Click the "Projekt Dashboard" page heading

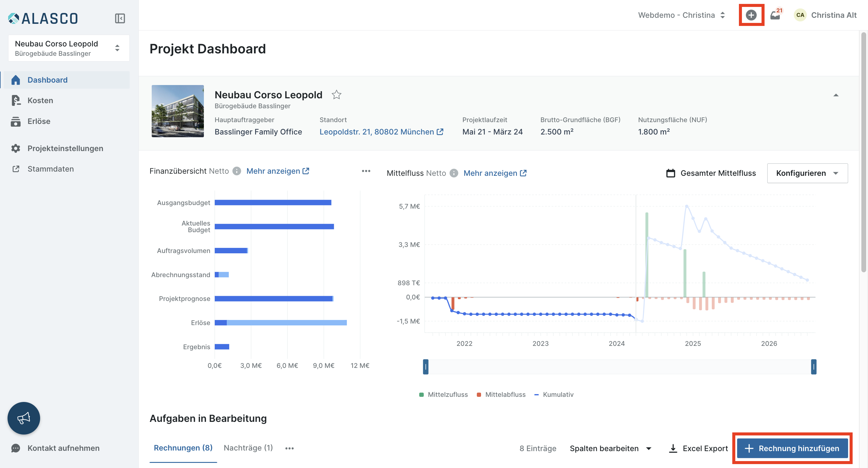pyautogui.click(x=207, y=49)
